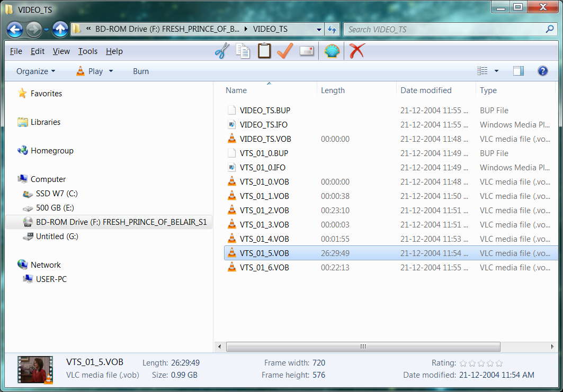Image resolution: width=563 pixels, height=392 pixels.
Task: Open the Help menu
Action: (x=114, y=51)
